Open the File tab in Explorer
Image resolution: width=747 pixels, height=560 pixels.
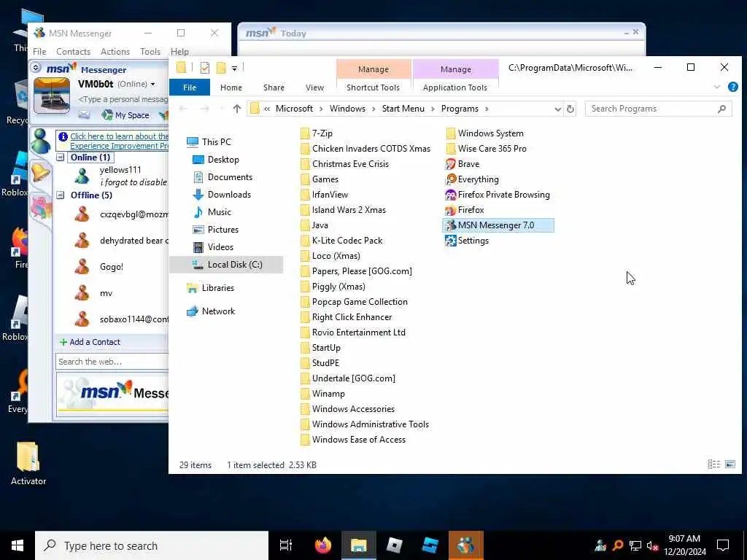pyautogui.click(x=190, y=87)
